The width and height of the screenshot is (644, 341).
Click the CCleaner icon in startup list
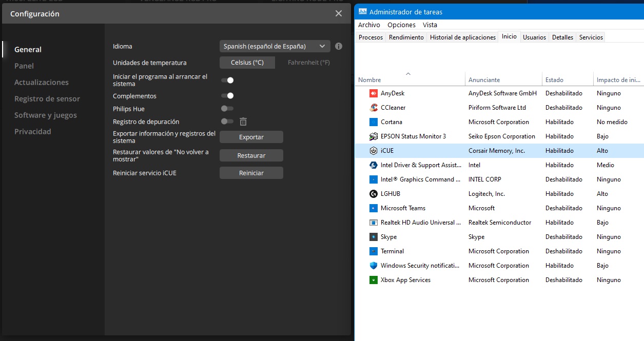(374, 108)
